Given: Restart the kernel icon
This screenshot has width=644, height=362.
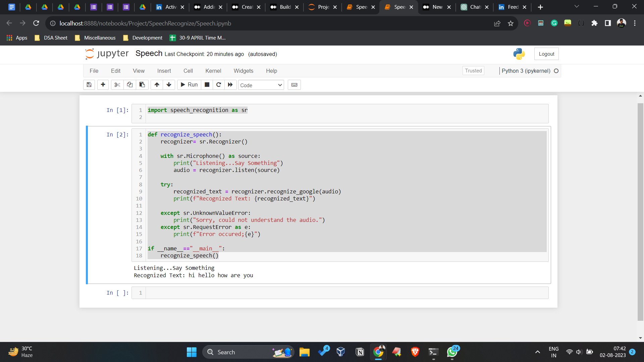Looking at the screenshot, I should coord(219,85).
